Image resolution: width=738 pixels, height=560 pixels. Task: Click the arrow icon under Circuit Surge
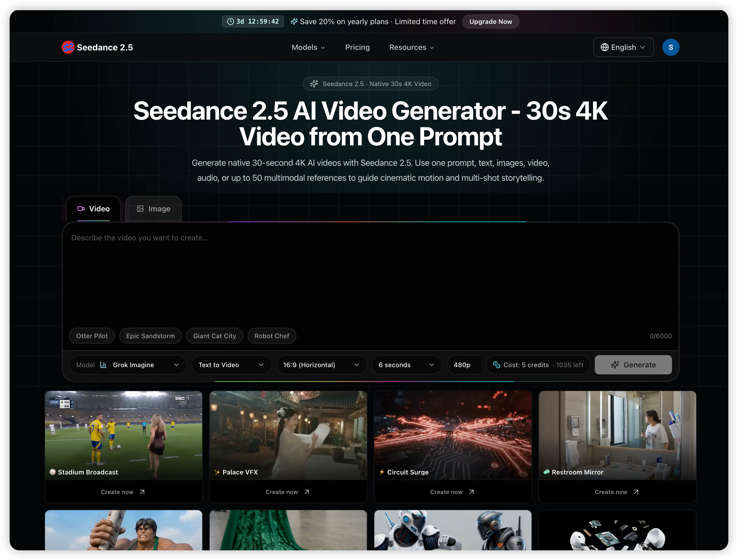[x=471, y=492]
